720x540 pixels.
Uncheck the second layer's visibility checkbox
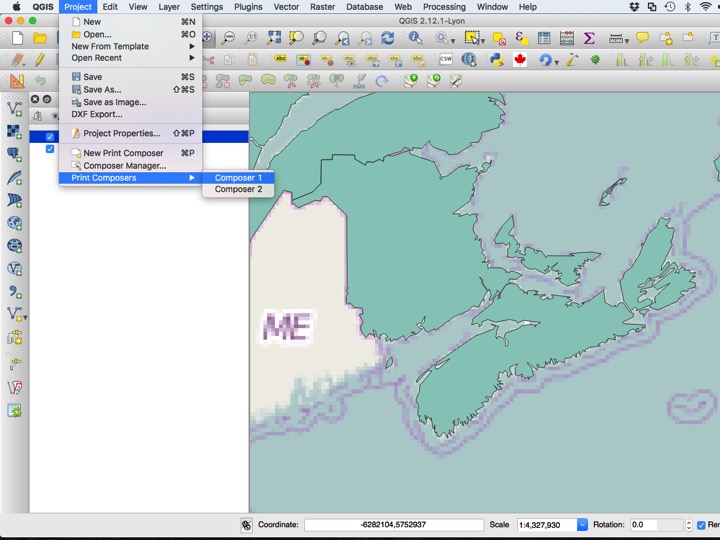pos(50,149)
